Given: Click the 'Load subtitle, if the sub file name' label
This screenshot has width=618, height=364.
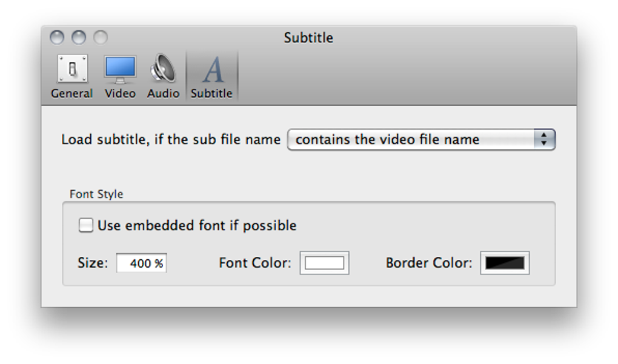Looking at the screenshot, I should coord(171,139).
